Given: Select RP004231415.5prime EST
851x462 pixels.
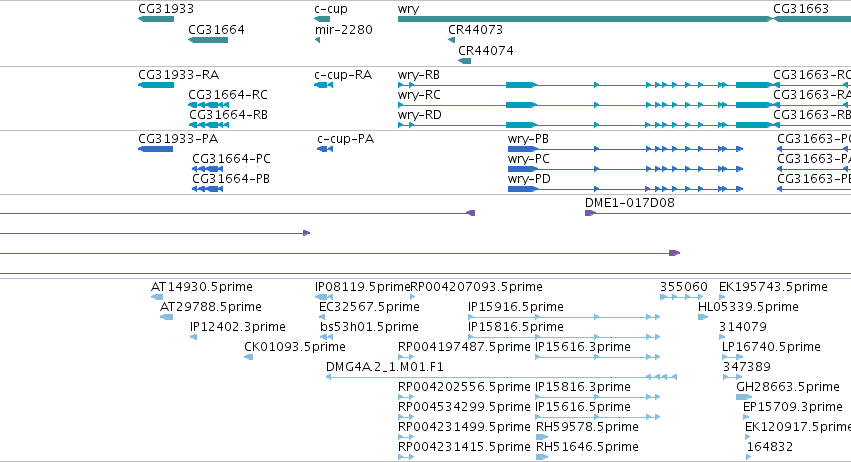Looking at the screenshot, I should pos(406,458).
